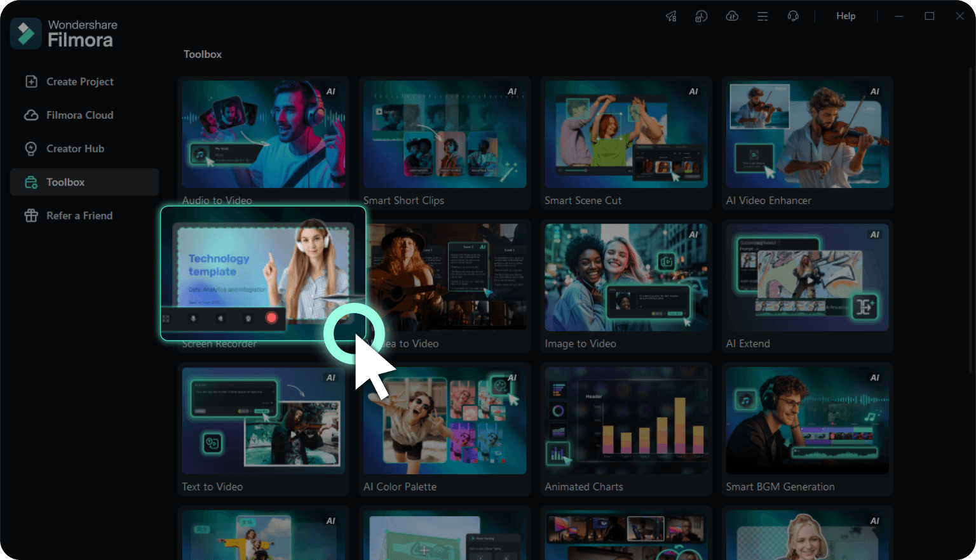
Task: Open the Help menu
Action: click(846, 16)
